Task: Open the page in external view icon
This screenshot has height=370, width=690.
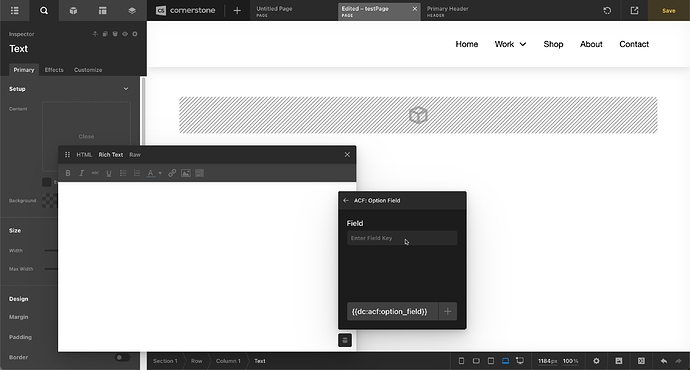Action: pyautogui.click(x=634, y=11)
